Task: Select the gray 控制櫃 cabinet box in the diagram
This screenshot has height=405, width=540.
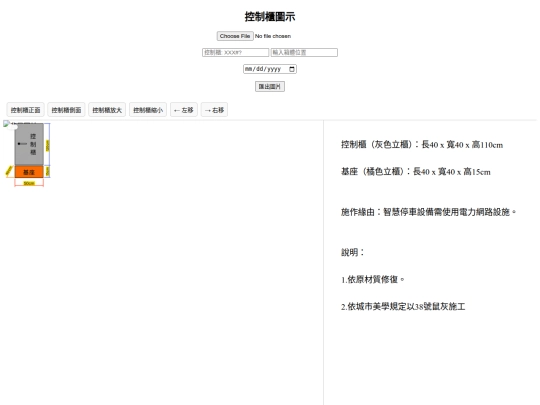Action: click(x=29, y=144)
